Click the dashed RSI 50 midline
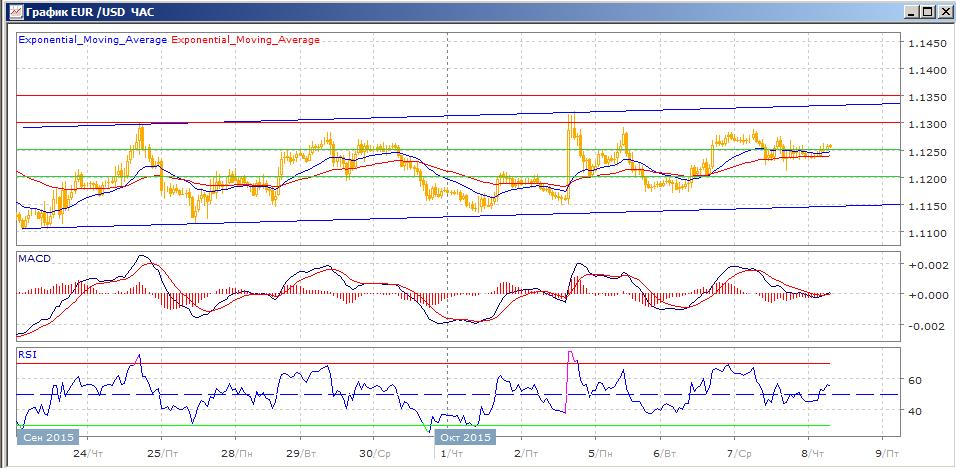The width and height of the screenshot is (956, 468). pyautogui.click(x=459, y=395)
